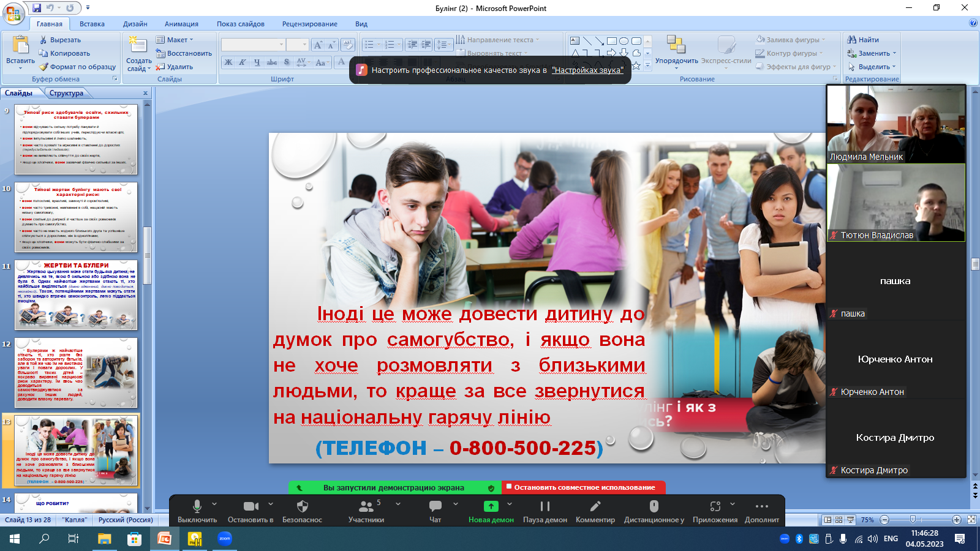Close the slides pane with X
This screenshot has width=980, height=551.
[x=145, y=93]
